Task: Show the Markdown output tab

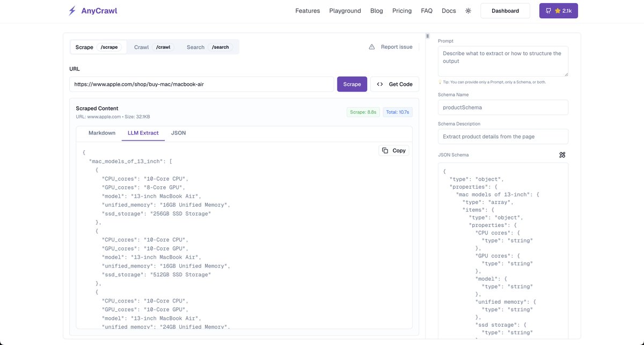Action: 102,133
